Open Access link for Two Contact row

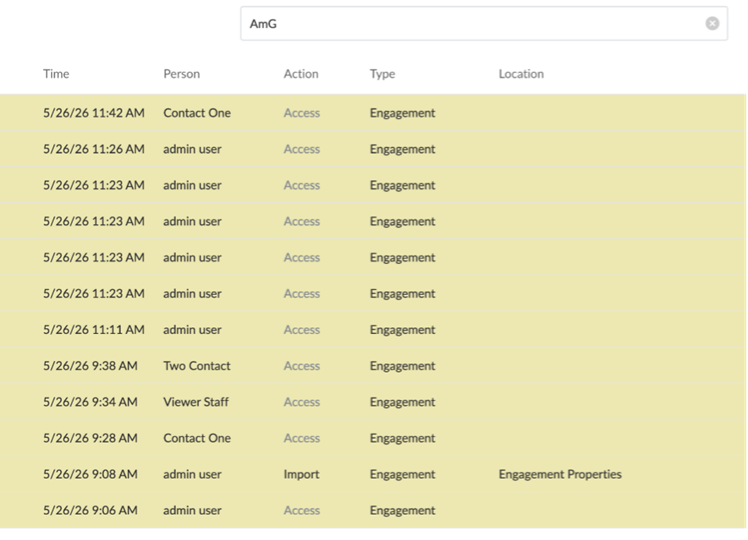click(301, 366)
